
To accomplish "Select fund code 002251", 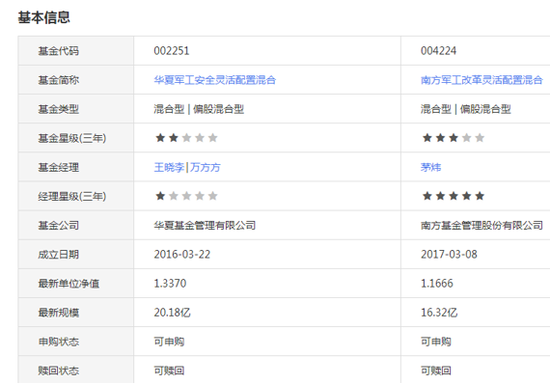I will pos(172,51).
